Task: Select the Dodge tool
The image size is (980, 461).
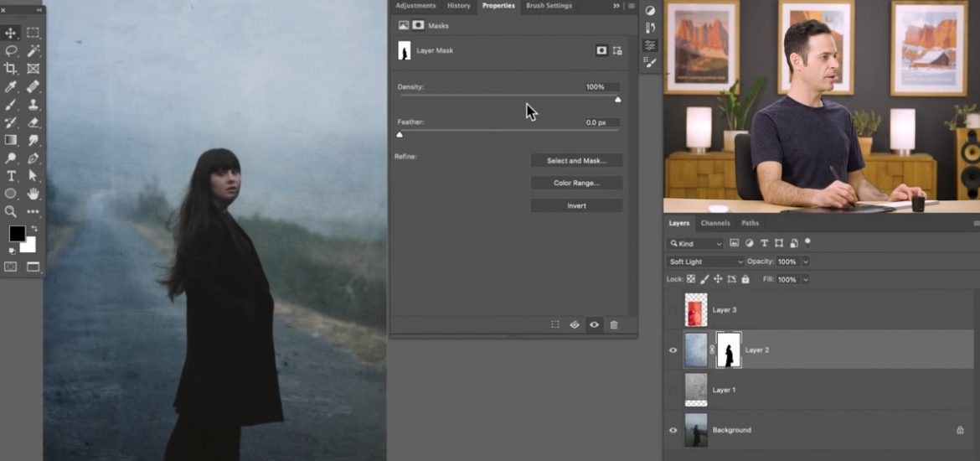Action: tap(11, 158)
